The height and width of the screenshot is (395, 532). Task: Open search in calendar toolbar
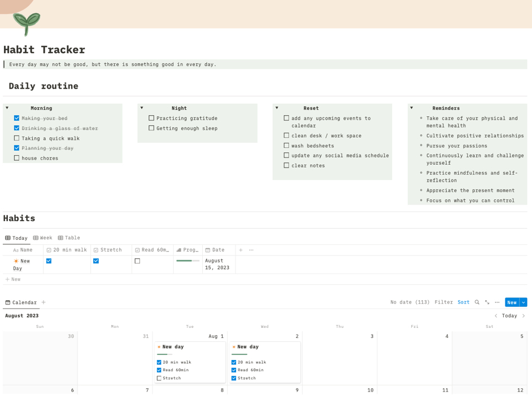coord(477,302)
